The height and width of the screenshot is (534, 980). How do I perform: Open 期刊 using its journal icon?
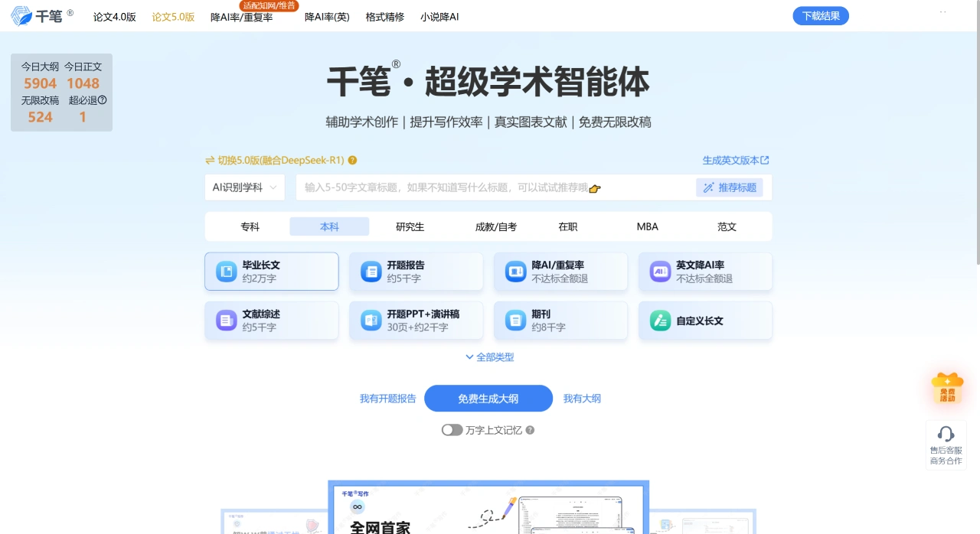tap(514, 320)
